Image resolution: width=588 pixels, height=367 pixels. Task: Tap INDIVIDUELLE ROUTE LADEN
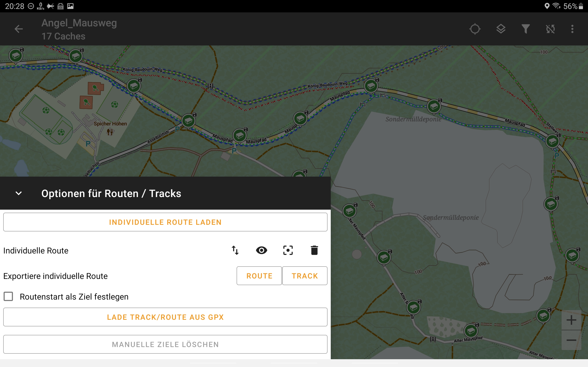pos(165,222)
